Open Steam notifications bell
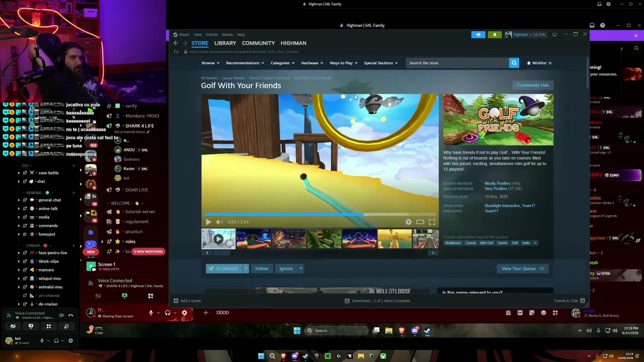 click(x=495, y=35)
